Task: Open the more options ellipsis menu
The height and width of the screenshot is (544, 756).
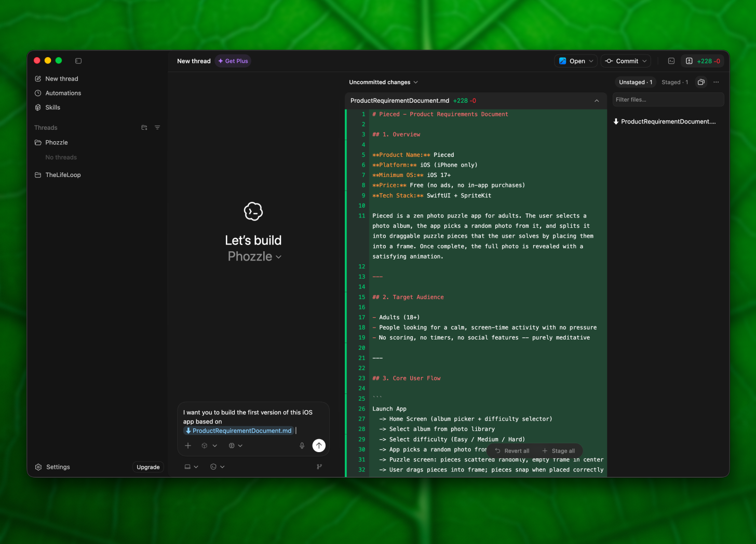Action: (716, 83)
